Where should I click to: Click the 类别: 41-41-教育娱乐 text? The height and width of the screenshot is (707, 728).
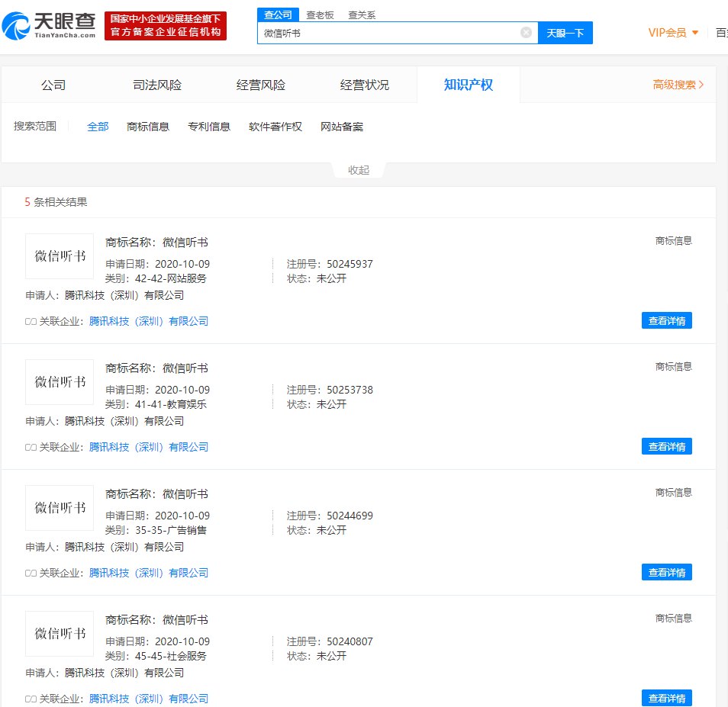pos(156,404)
